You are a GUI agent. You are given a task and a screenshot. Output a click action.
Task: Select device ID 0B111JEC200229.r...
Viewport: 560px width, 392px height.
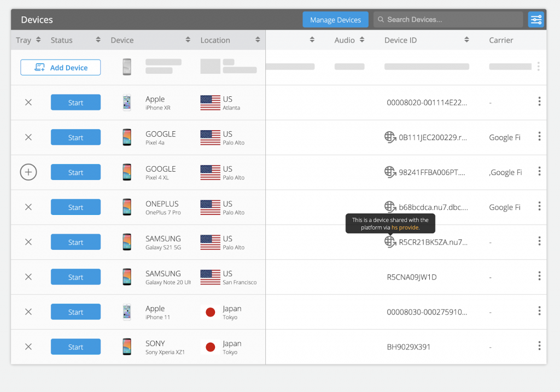433,137
